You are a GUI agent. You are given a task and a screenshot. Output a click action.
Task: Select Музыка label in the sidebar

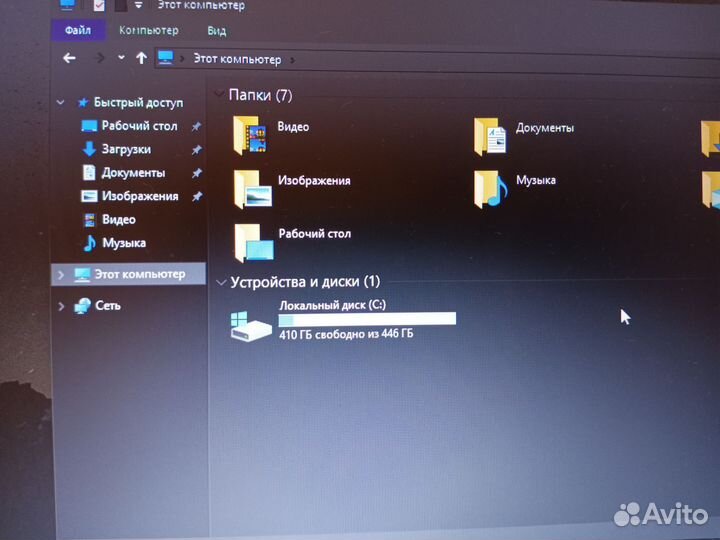coord(124,243)
